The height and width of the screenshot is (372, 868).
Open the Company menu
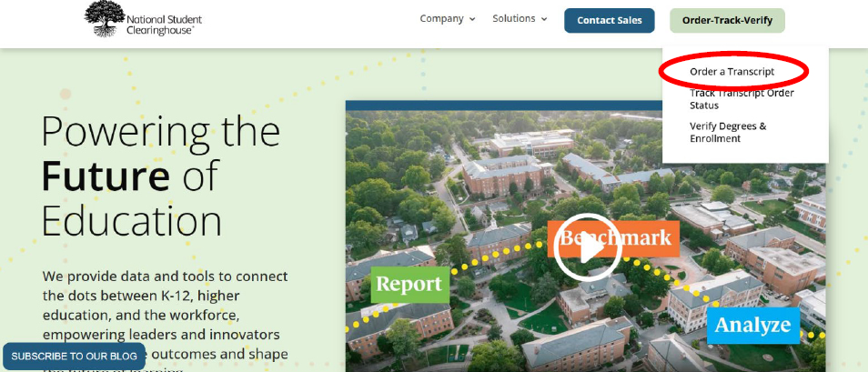pyautogui.click(x=442, y=19)
